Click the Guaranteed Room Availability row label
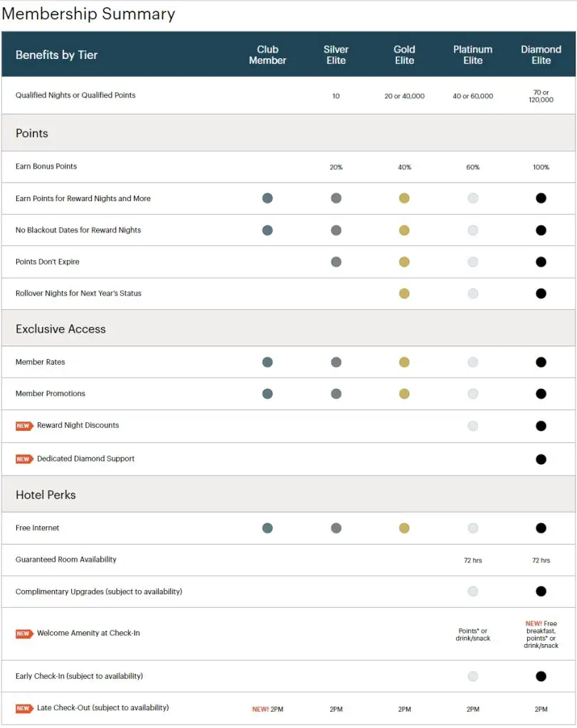Image resolution: width=577 pixels, height=728 pixels. pos(66,560)
